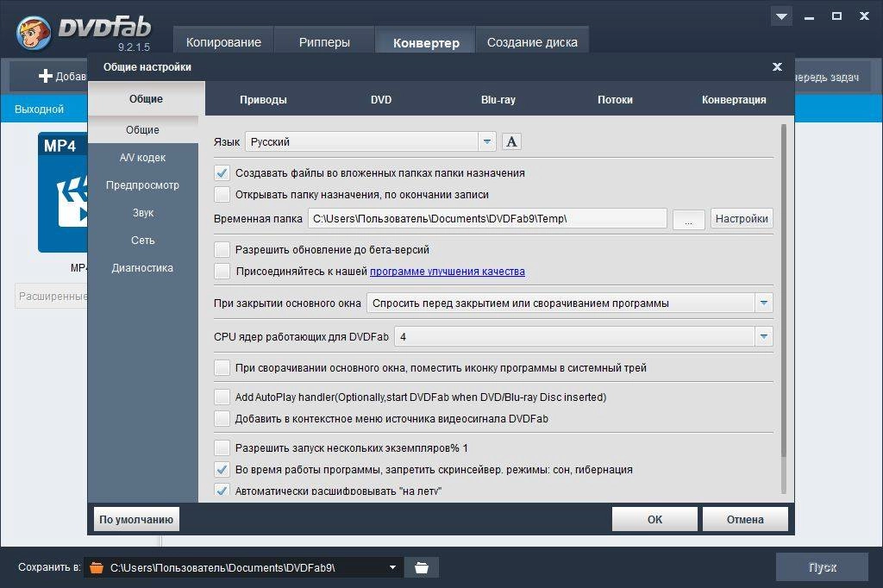The width and height of the screenshot is (883, 588).
Task: Expand the При закрытии основного окна dropdown
Action: point(764,303)
